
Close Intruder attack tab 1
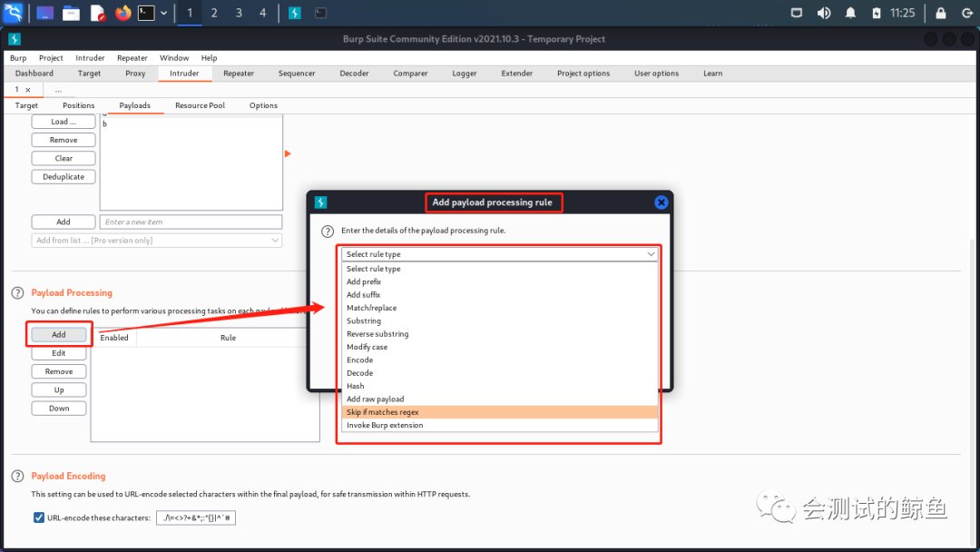pos(27,90)
